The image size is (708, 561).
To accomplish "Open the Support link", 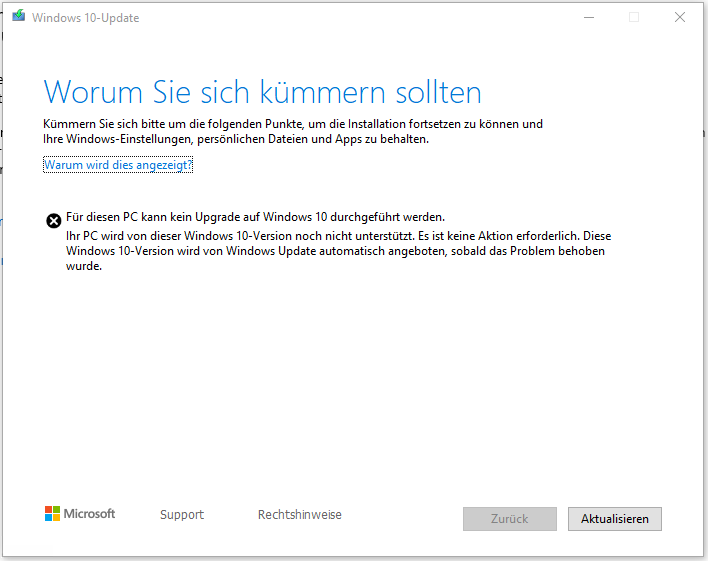I will (x=181, y=515).
